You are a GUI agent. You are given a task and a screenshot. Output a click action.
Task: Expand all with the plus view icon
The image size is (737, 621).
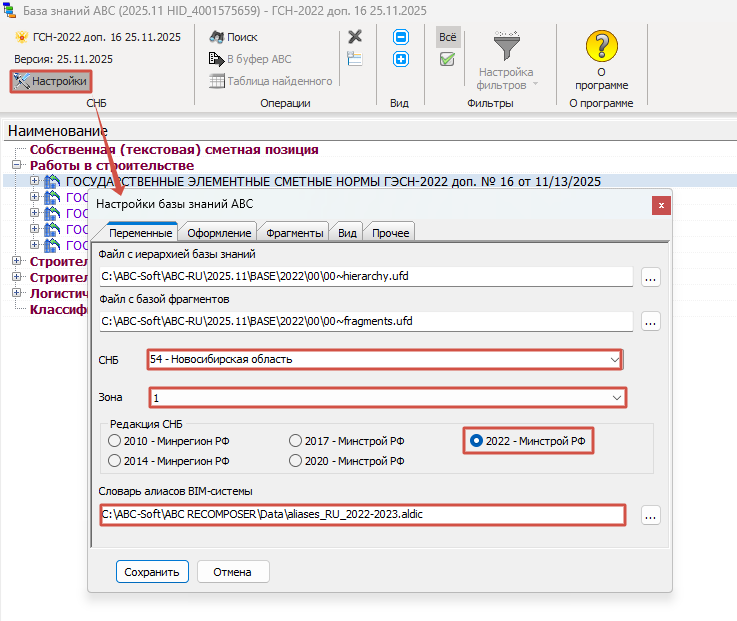click(x=401, y=59)
